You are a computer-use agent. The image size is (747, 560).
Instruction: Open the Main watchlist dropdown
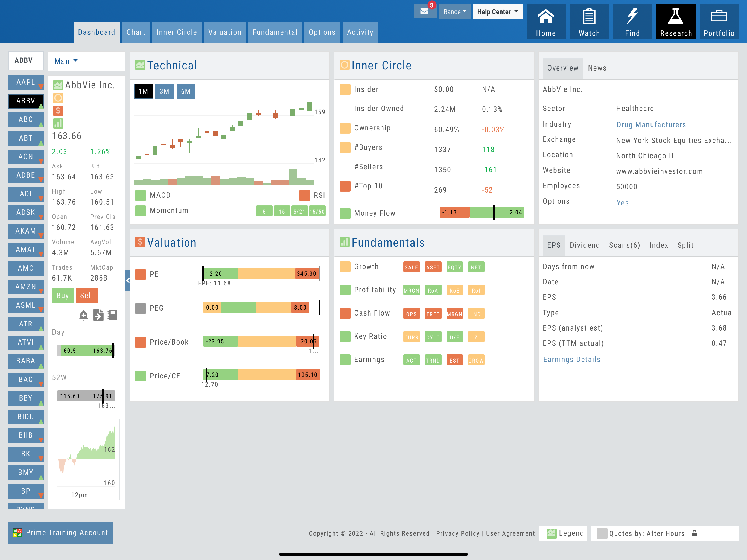tap(66, 61)
